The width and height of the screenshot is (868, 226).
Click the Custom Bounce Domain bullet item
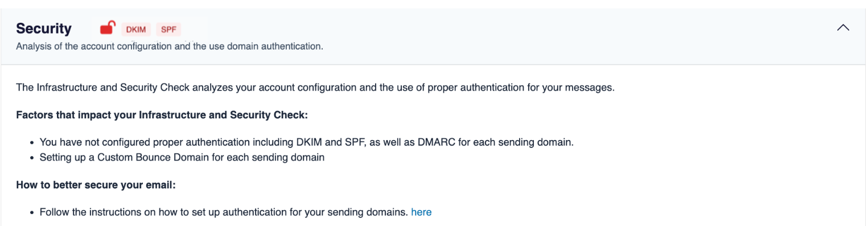point(182,157)
